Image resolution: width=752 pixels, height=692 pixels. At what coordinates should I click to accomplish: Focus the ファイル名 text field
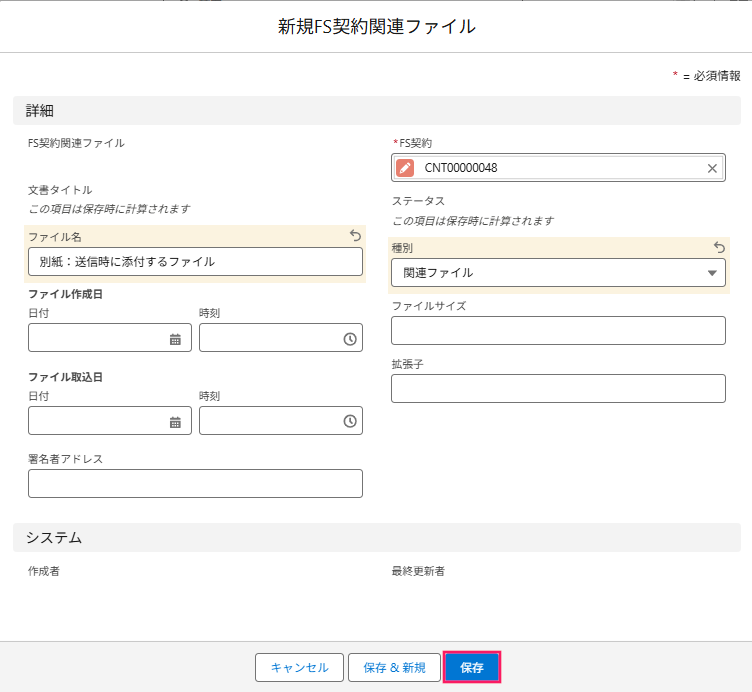pyautogui.click(x=195, y=261)
